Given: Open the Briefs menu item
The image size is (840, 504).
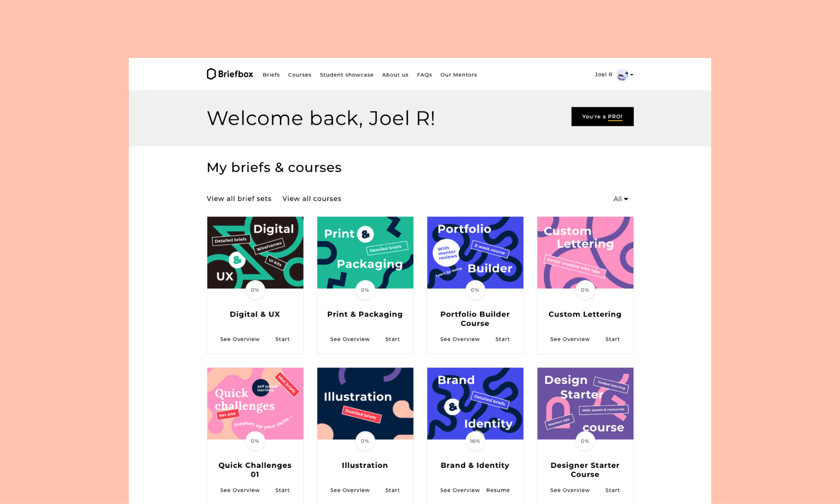Looking at the screenshot, I should (x=271, y=75).
